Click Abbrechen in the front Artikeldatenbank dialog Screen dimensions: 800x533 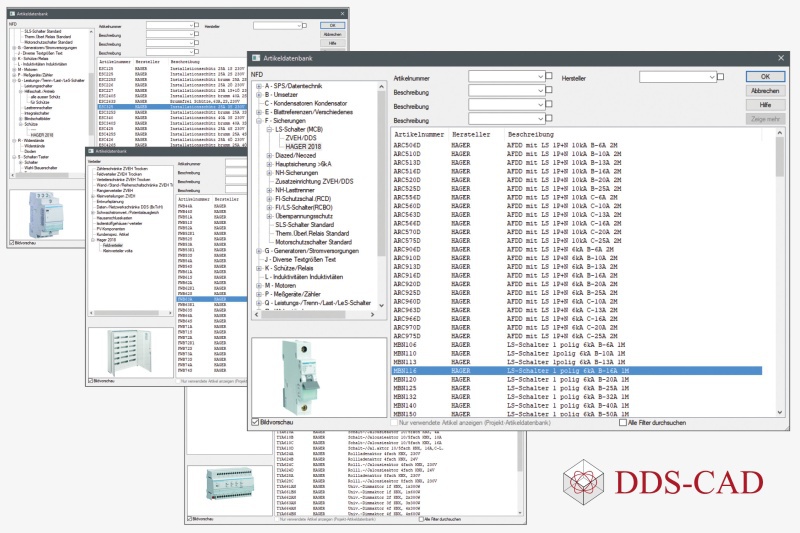coord(765,91)
